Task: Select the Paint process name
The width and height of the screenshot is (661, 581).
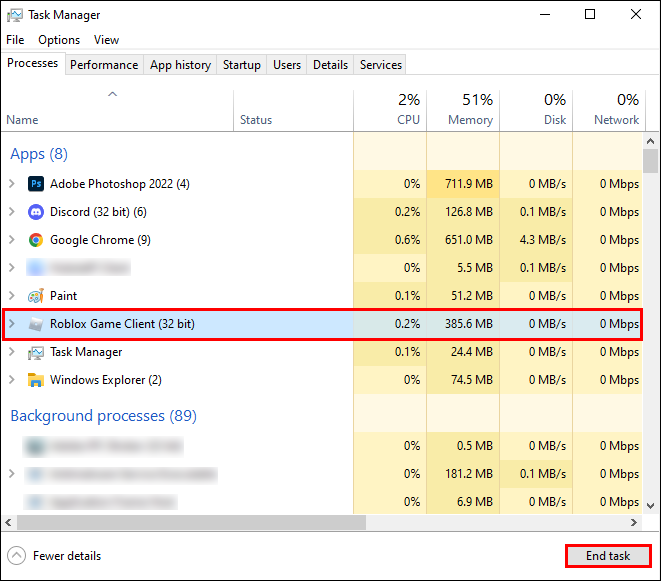Action: pyautogui.click(x=63, y=296)
